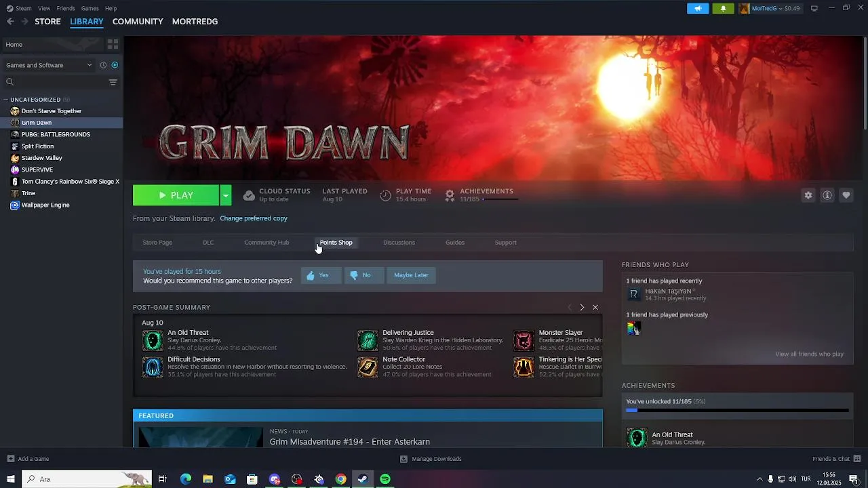Open the announcements megaphone button
The width and height of the screenshot is (868, 488).
click(698, 8)
